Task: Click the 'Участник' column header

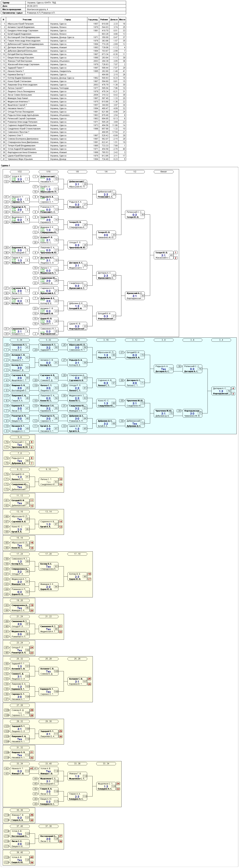Action: [27, 20]
